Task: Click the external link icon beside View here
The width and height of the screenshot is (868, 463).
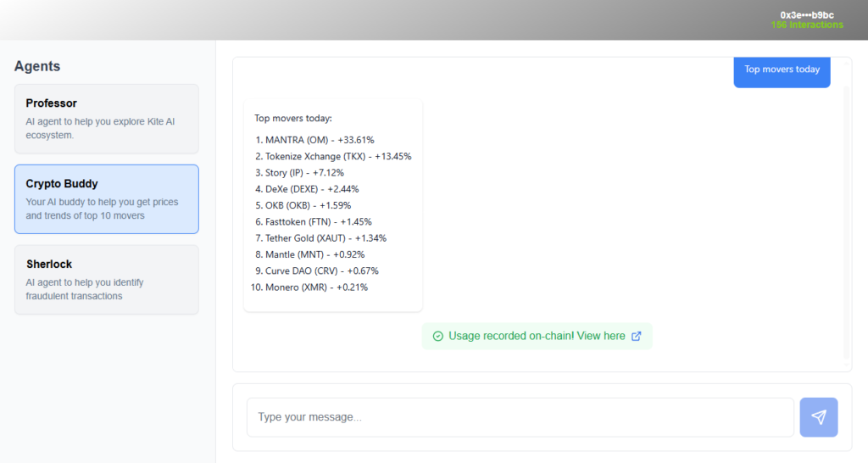Action: click(x=637, y=336)
